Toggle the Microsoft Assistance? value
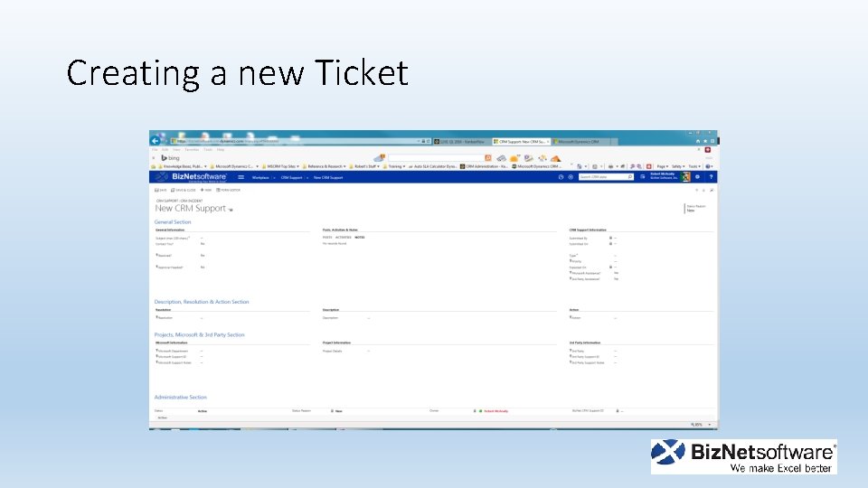 (616, 273)
